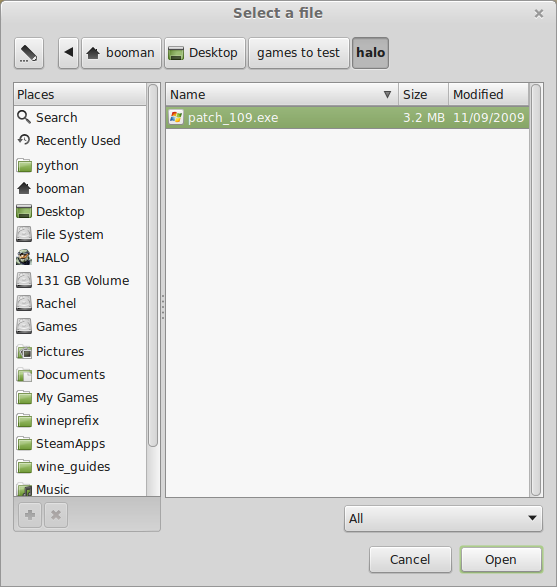Open Desktop in the Places sidebar
Viewport: 557px width, 587px height.
[80, 212]
